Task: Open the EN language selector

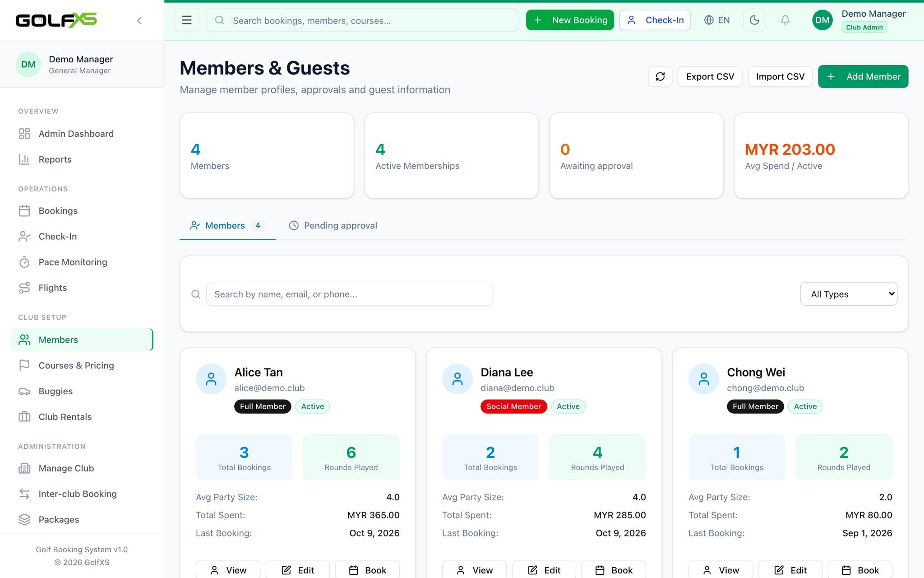Action: (717, 20)
